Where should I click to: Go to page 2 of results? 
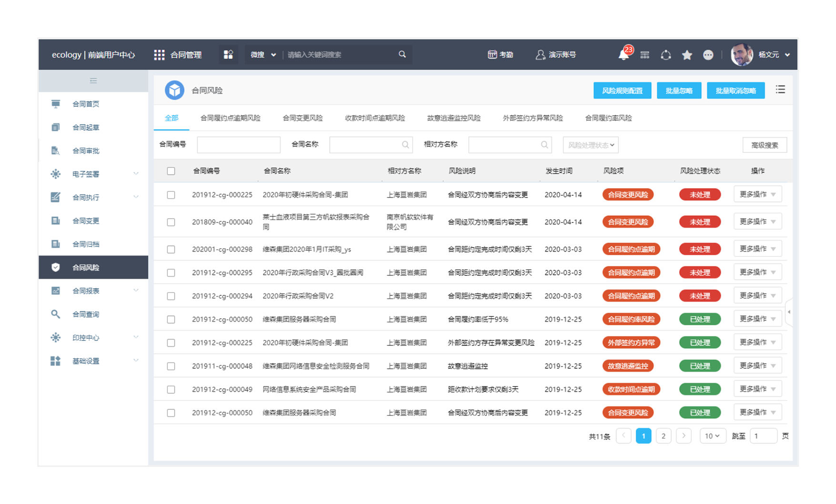663,436
